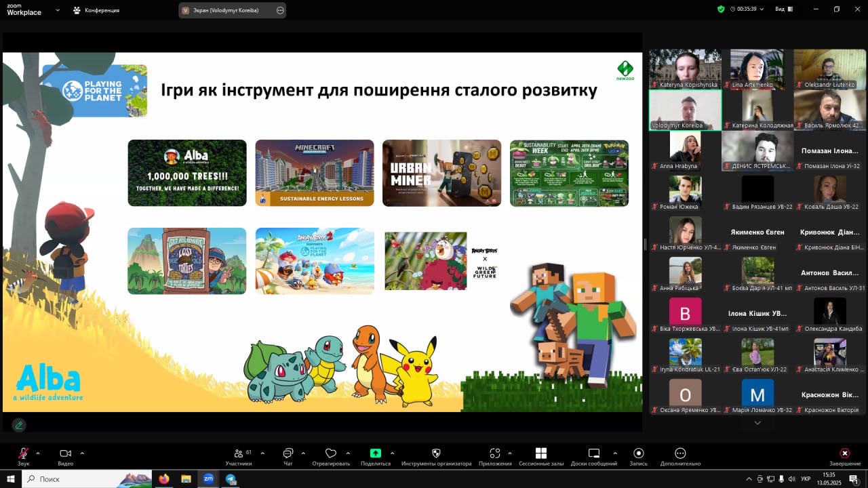The height and width of the screenshot is (488, 868).
Task: Expand arrow beside Приложения
Action: (x=510, y=453)
